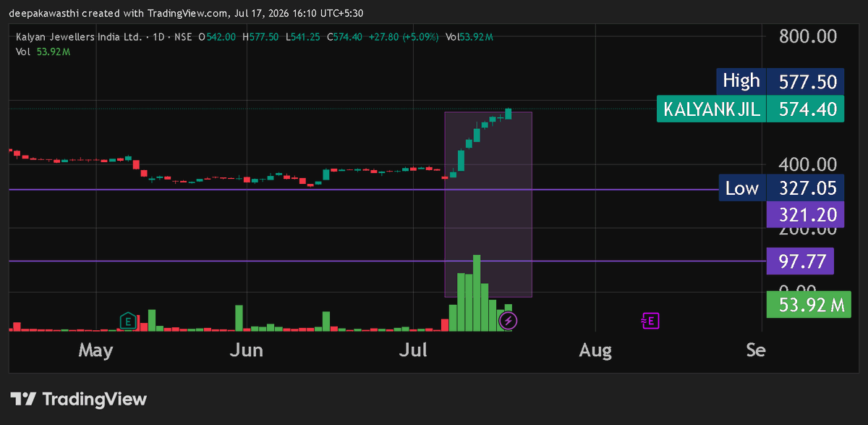Click the H577.50 high value in legend

[x=262, y=36]
